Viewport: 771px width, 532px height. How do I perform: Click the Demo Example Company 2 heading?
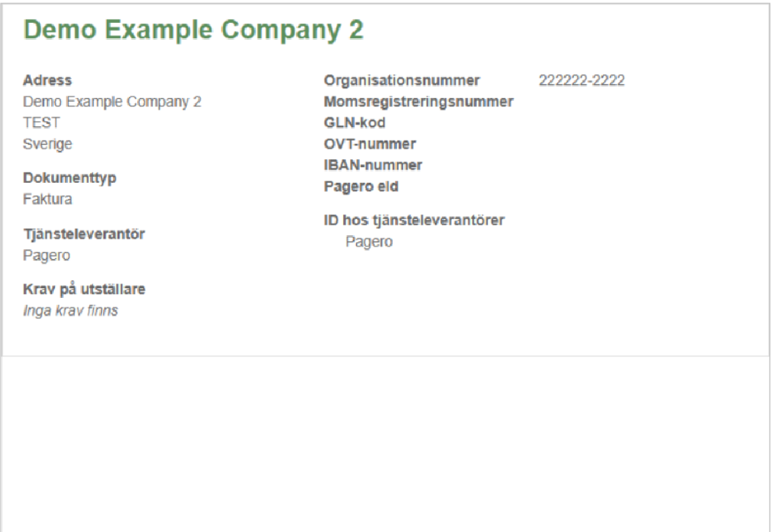tap(193, 30)
